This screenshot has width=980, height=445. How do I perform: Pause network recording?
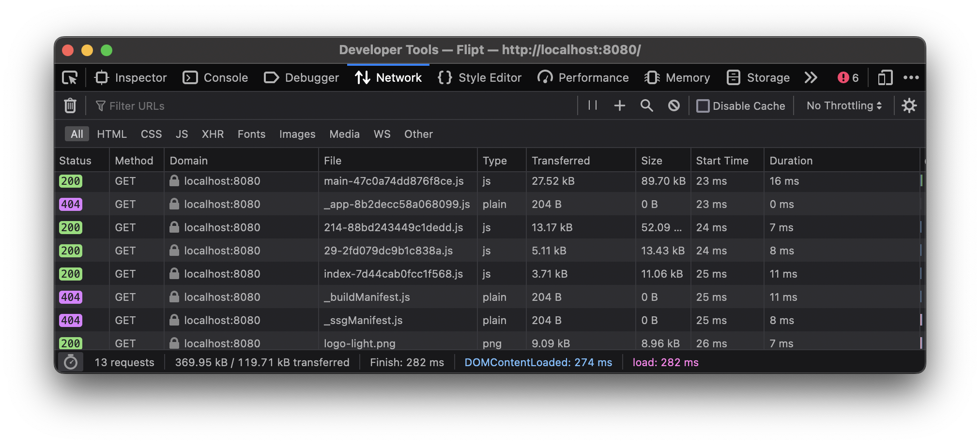(593, 105)
